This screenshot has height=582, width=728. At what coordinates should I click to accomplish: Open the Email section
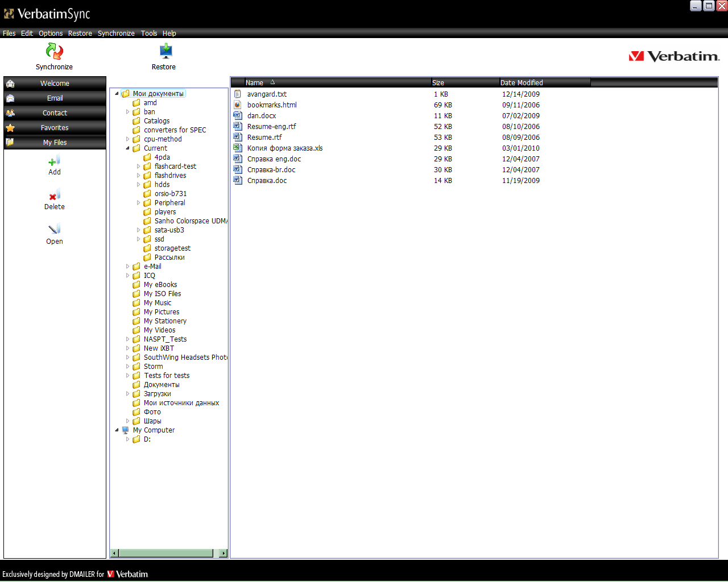[x=55, y=98]
